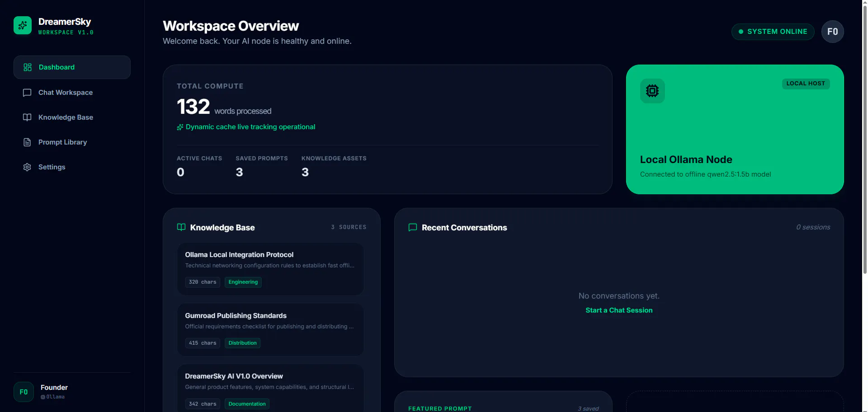868x412 pixels.
Task: Click the 415 chars label
Action: point(203,343)
